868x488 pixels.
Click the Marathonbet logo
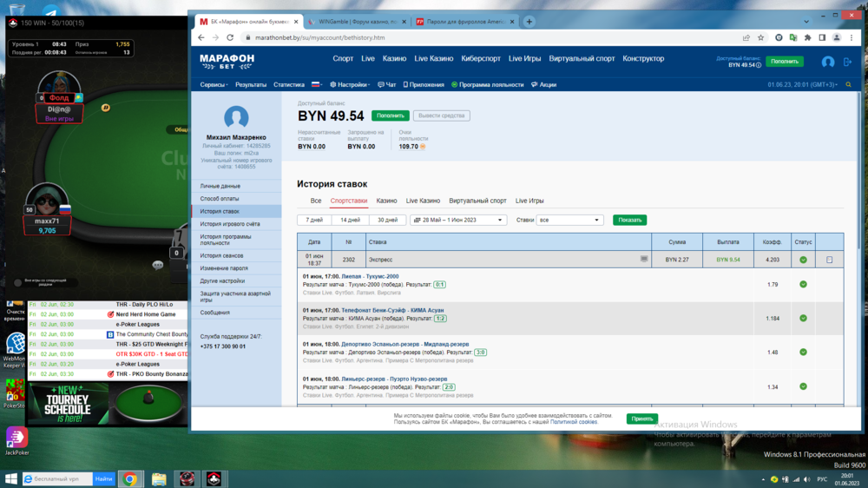point(227,60)
